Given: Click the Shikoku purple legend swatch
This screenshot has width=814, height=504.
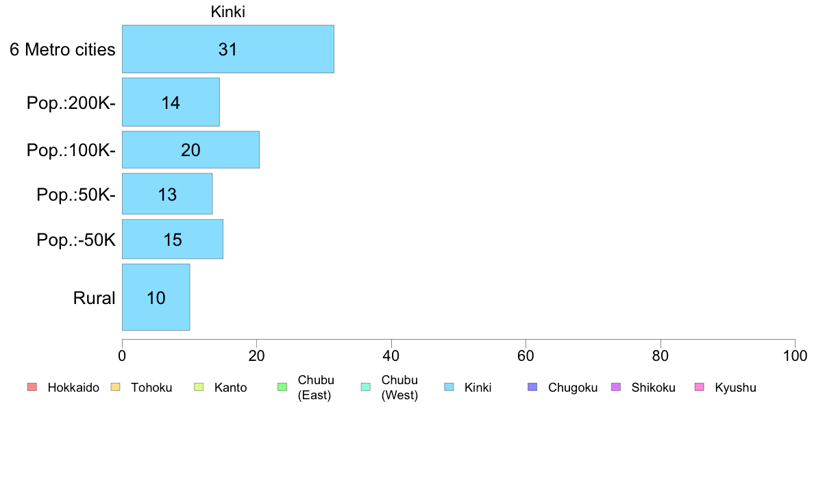Looking at the screenshot, I should click(x=616, y=387).
